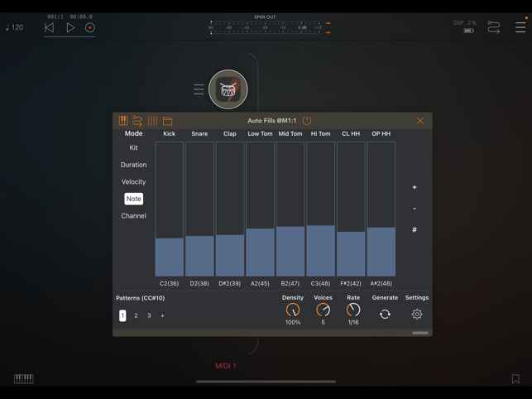Open Auto Fills settings gear
532x399 pixels.
pyautogui.click(x=417, y=315)
